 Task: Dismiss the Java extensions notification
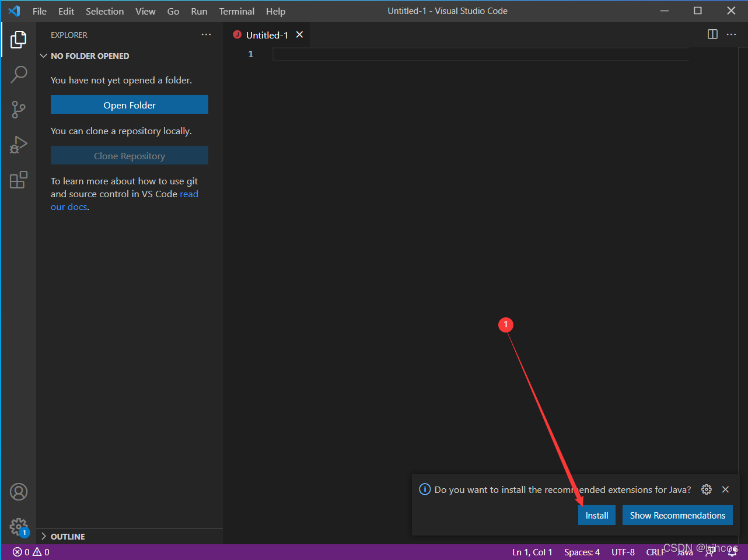point(725,489)
